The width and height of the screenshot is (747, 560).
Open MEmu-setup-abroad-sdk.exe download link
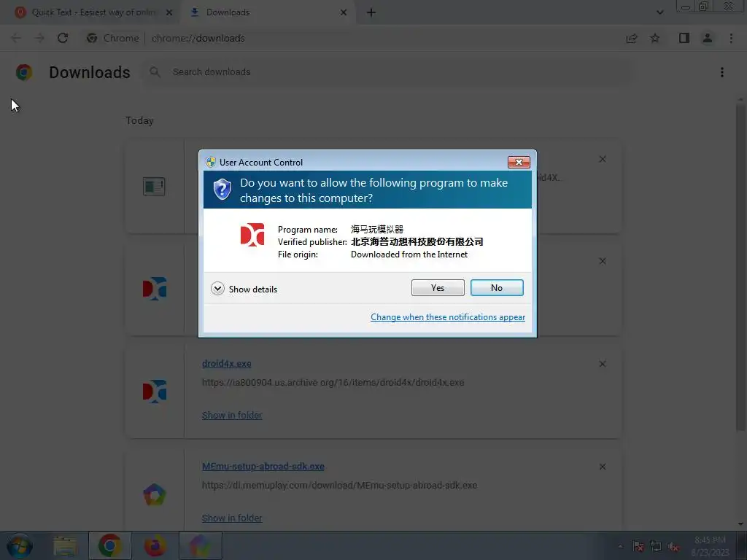coord(263,467)
